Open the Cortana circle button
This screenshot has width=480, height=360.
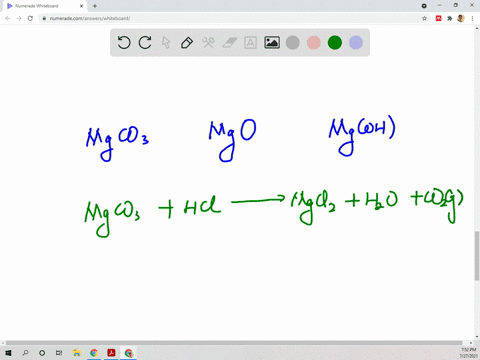coord(42,353)
